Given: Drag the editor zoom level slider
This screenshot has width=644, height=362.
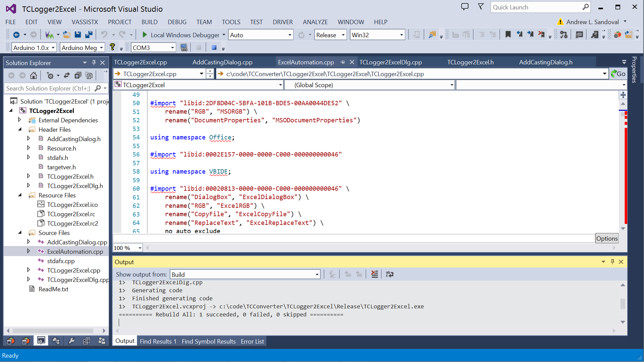Looking at the screenshot, I should pyautogui.click(x=128, y=247).
